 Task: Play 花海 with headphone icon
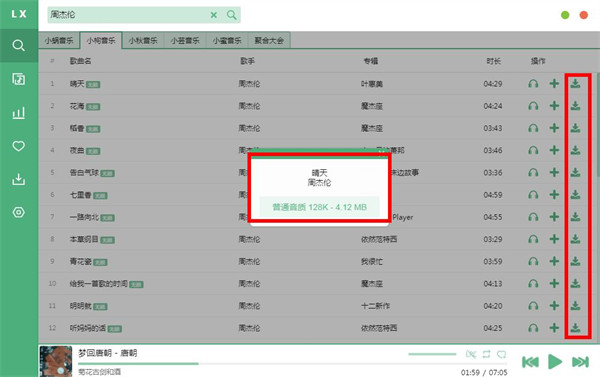tap(533, 106)
